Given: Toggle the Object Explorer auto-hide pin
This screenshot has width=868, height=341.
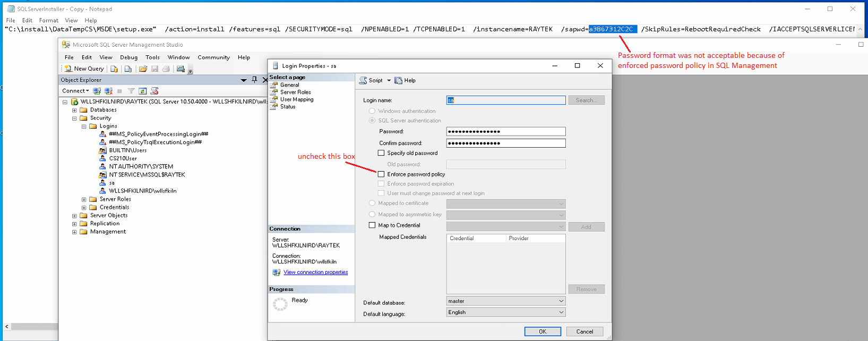Looking at the screenshot, I should 254,80.
